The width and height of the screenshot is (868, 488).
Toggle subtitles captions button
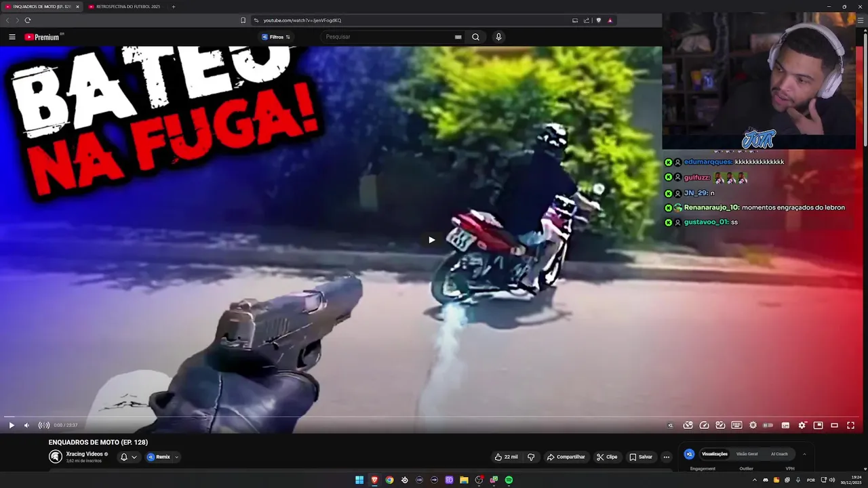785,426
